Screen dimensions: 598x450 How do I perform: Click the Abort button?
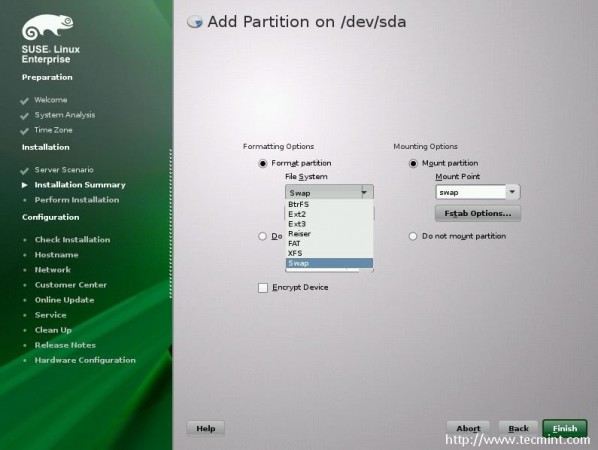click(x=468, y=428)
